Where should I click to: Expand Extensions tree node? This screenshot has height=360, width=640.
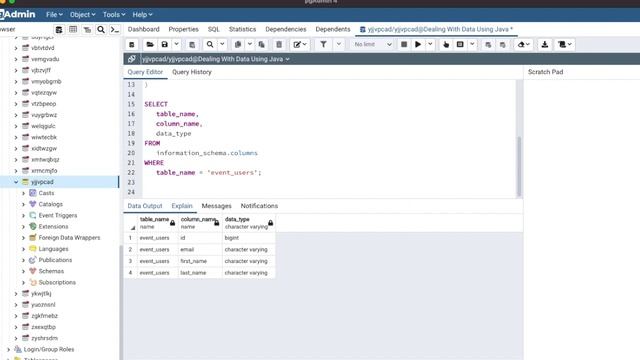click(x=23, y=227)
